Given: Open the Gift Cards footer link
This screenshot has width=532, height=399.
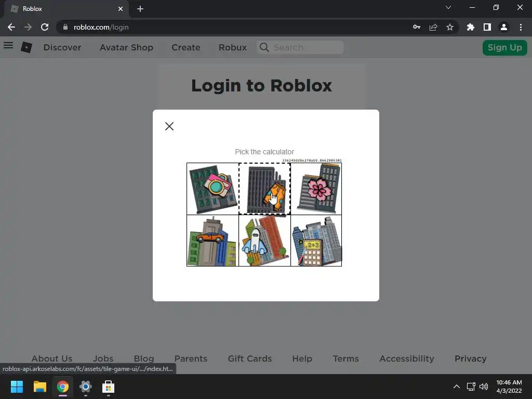Looking at the screenshot, I should click(250, 358).
